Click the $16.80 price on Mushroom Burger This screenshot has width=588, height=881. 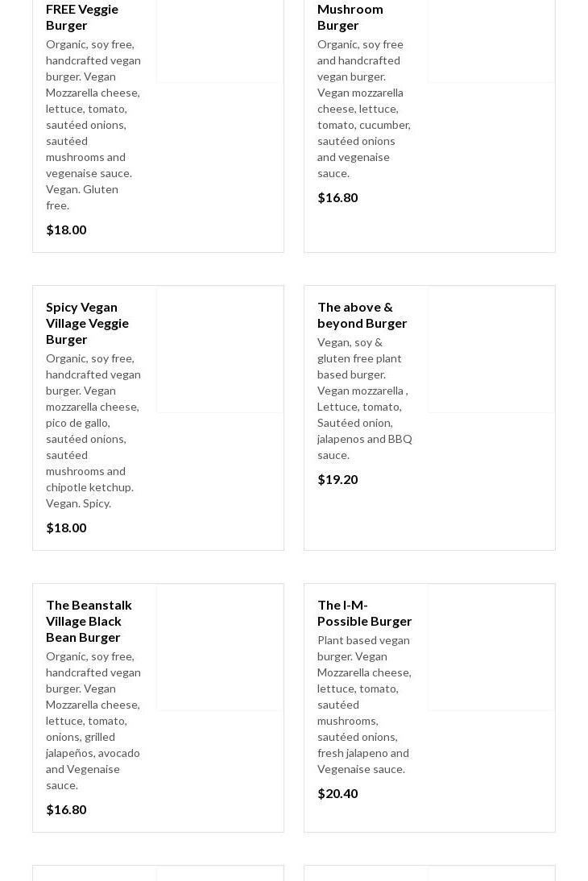(337, 197)
